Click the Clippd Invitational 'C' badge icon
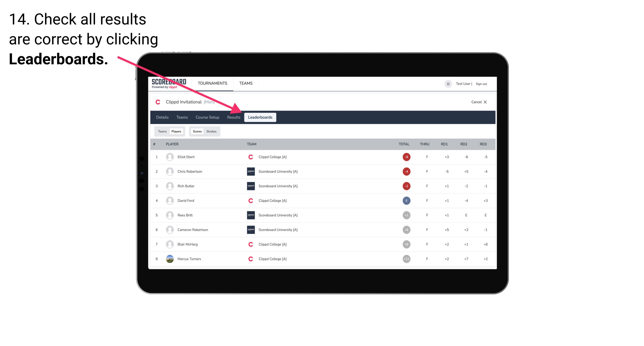 point(159,101)
